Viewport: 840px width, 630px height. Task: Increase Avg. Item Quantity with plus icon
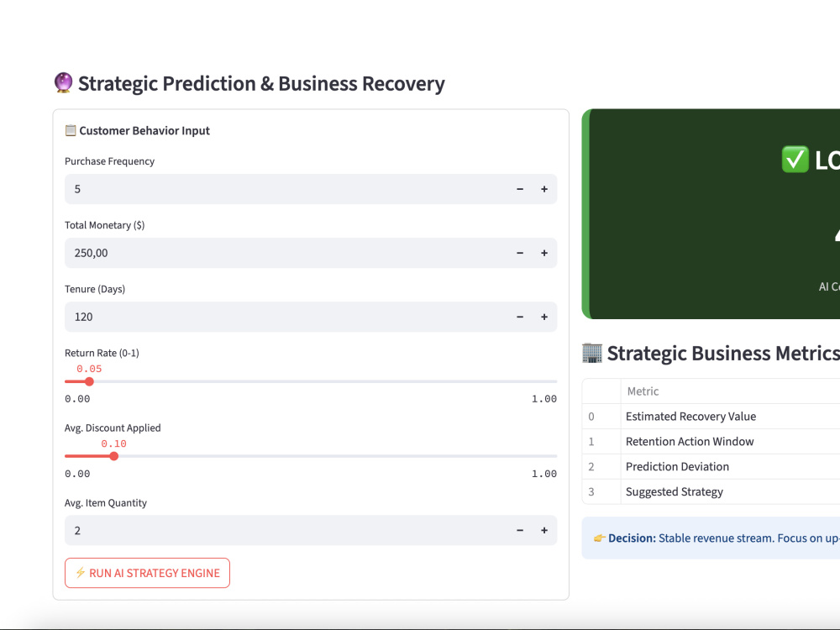click(x=544, y=530)
